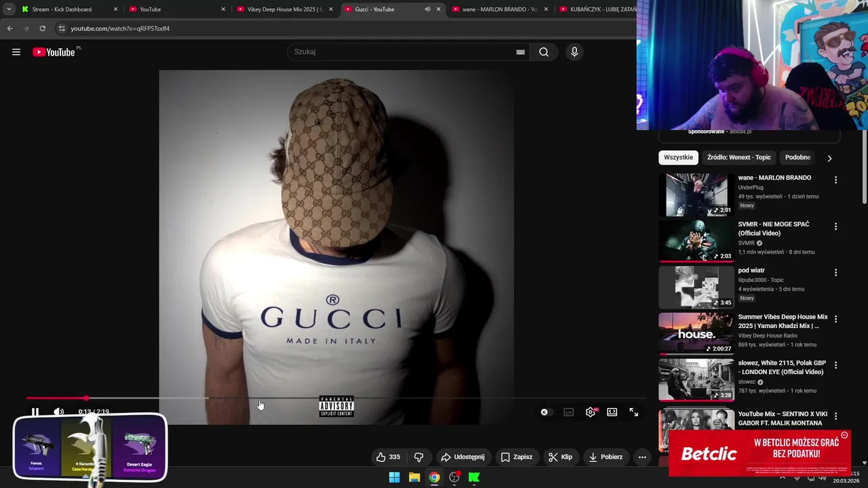Open the Kick app on taskbar
The image size is (868, 488).
click(474, 477)
